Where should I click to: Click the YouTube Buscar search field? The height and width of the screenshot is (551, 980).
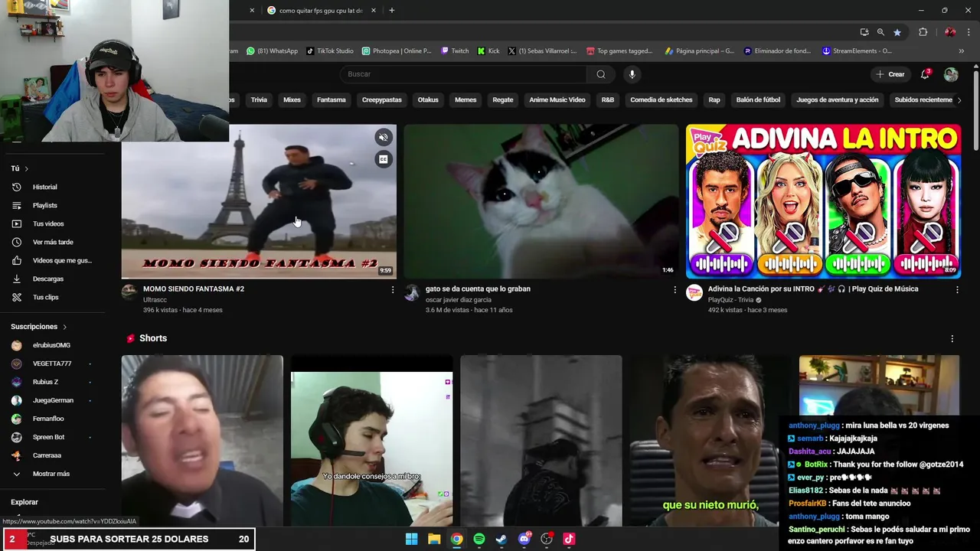tap(464, 74)
